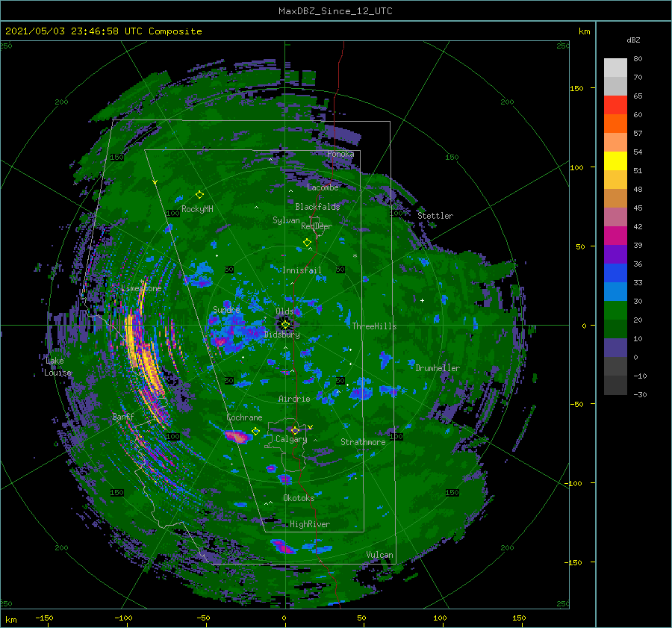
Task: Click the Calgary label
Action: pyautogui.click(x=291, y=439)
